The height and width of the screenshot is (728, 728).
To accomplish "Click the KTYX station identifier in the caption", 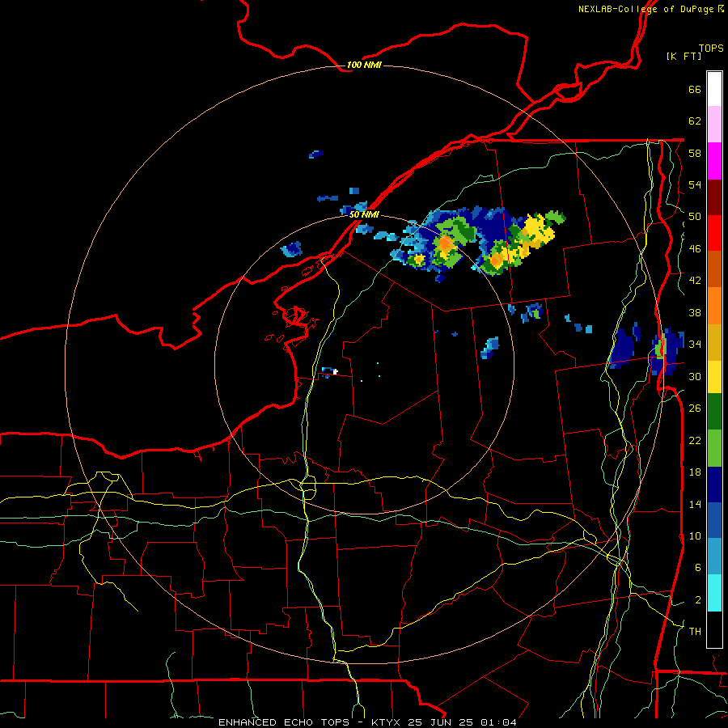I will (387, 722).
